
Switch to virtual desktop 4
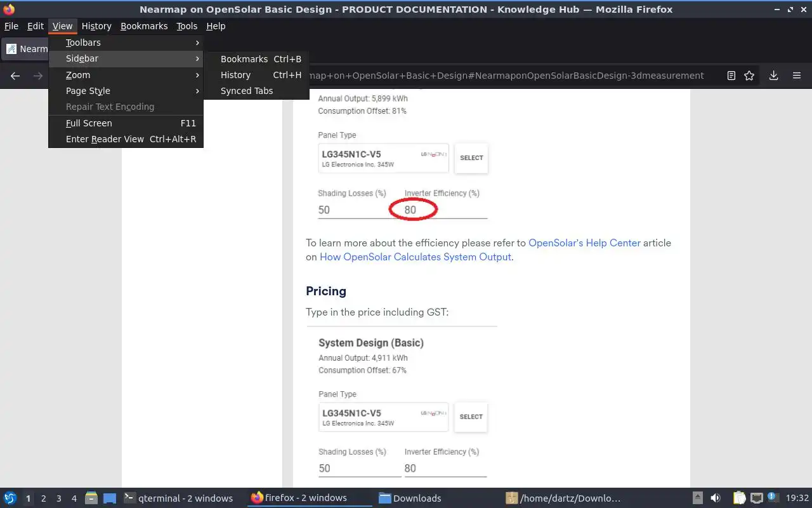[74, 498]
